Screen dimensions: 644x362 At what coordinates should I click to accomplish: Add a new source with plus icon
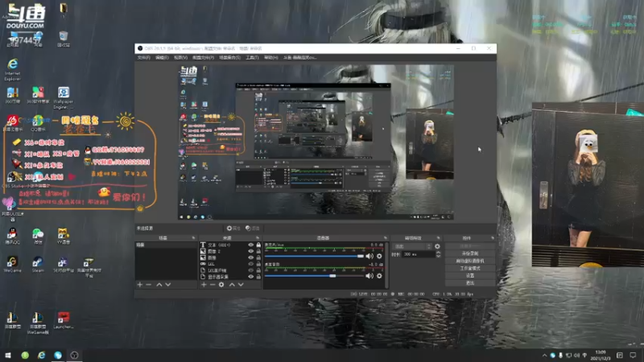204,285
